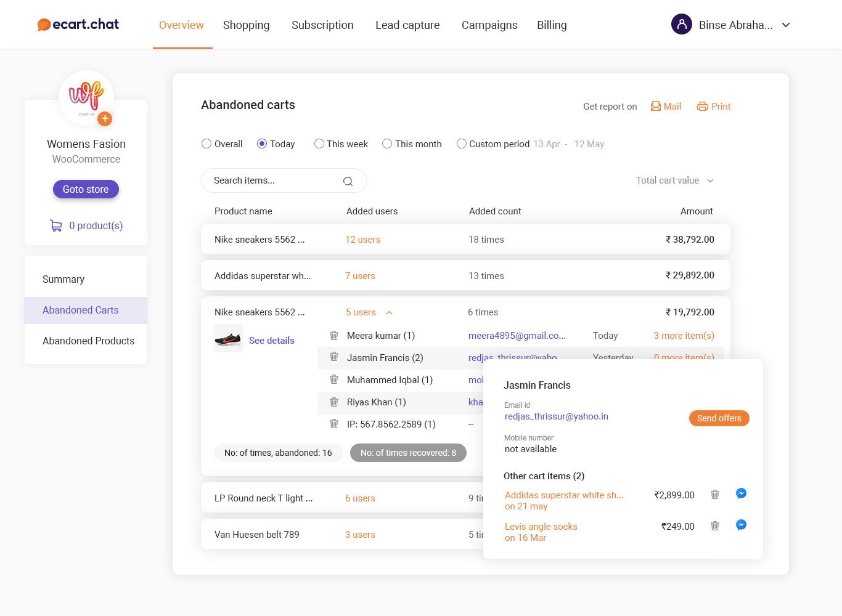Click the Goto store button
842x616 pixels.
[86, 189]
